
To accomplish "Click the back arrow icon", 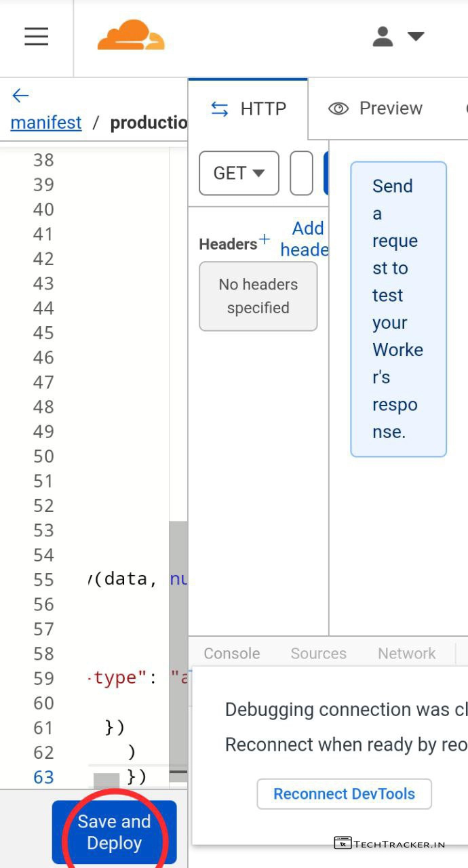I will click(20, 96).
